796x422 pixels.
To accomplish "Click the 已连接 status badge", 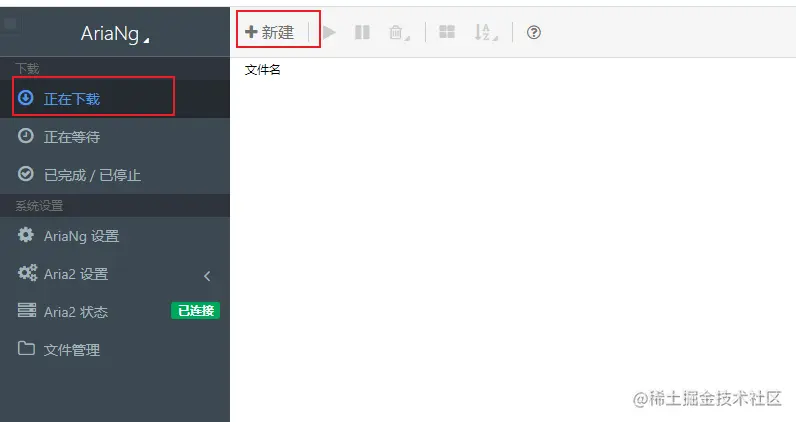I will (195, 310).
